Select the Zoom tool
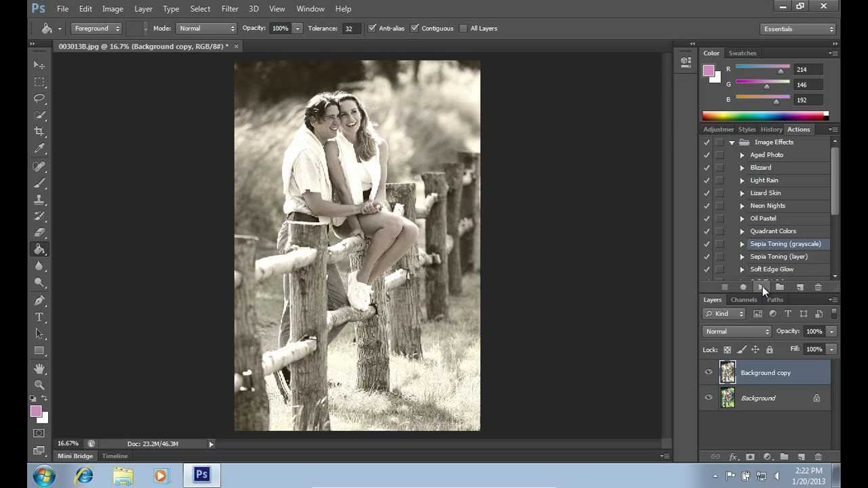Viewport: 868px width, 488px height. [39, 384]
